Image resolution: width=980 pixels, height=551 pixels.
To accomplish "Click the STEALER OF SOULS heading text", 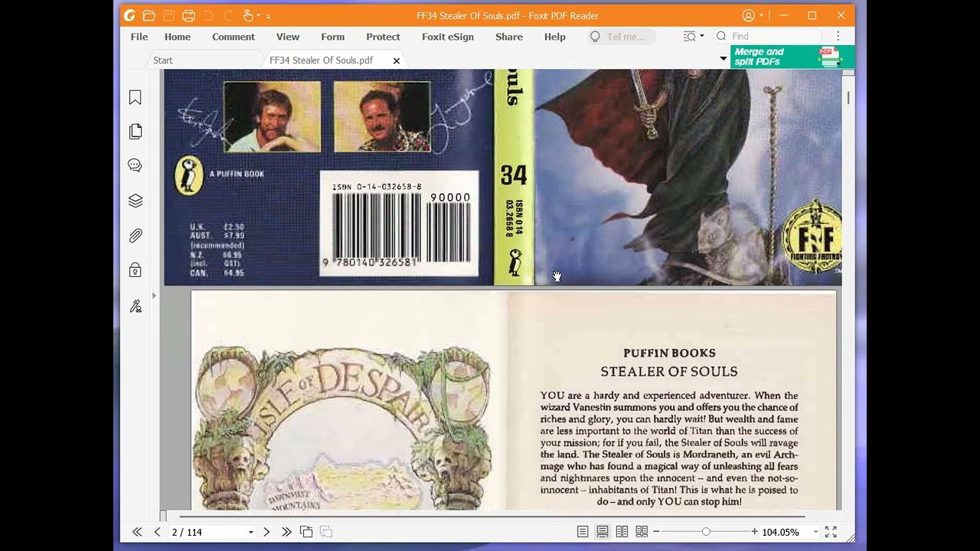I will pos(669,372).
